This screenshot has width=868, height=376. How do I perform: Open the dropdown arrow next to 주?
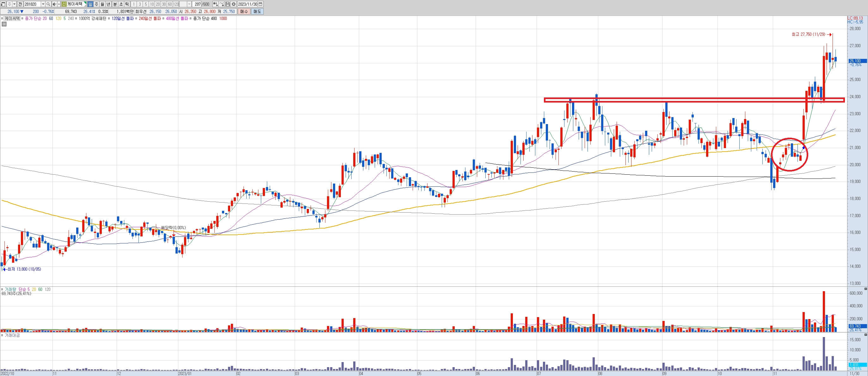click(x=15, y=4)
